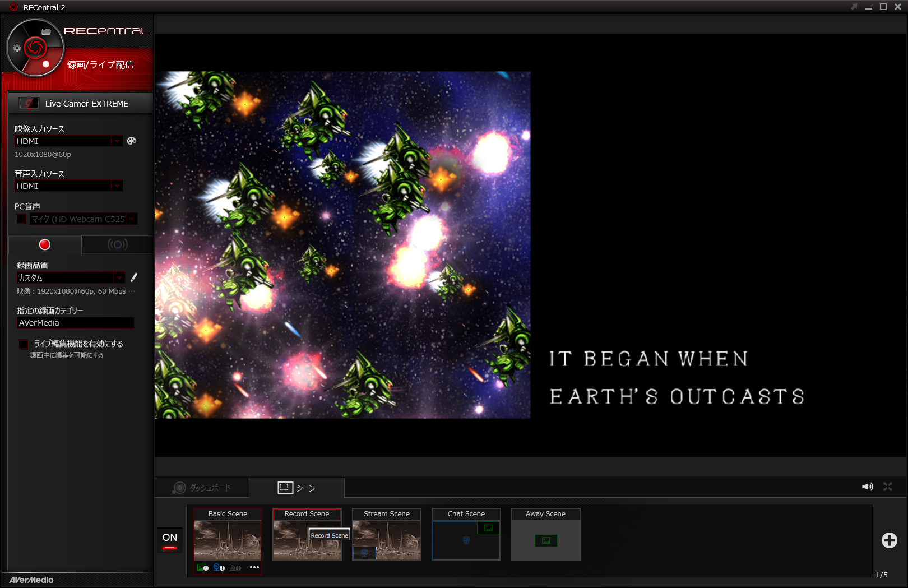Select Chat Scene thumbnail
The image size is (908, 588).
click(x=466, y=540)
